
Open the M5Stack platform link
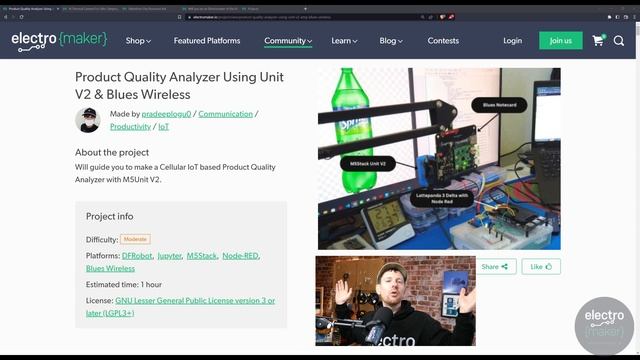coord(202,256)
